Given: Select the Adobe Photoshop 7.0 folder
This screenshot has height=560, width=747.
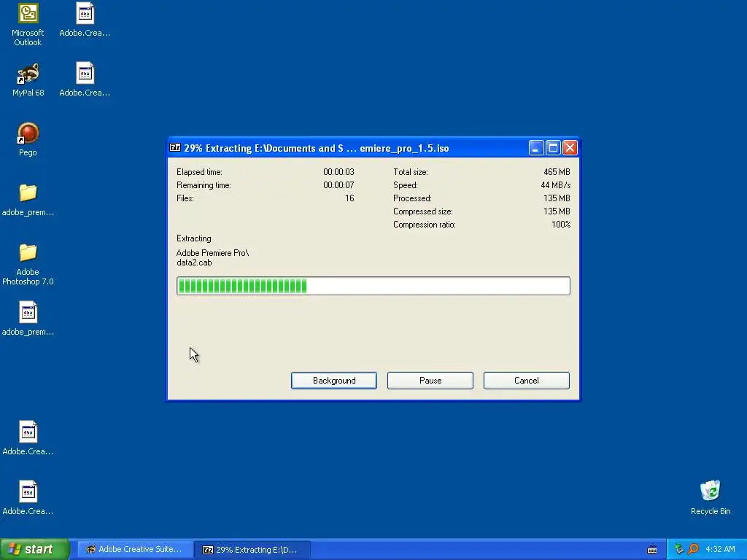Looking at the screenshot, I should [x=28, y=264].
